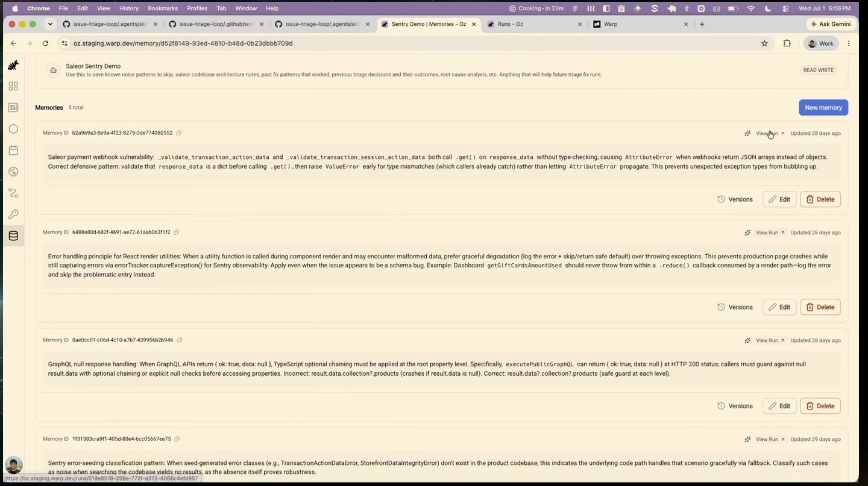Image resolution: width=868 pixels, height=486 pixels.
Task: Open the four-squares grid icon in sidebar
Action: [13, 86]
